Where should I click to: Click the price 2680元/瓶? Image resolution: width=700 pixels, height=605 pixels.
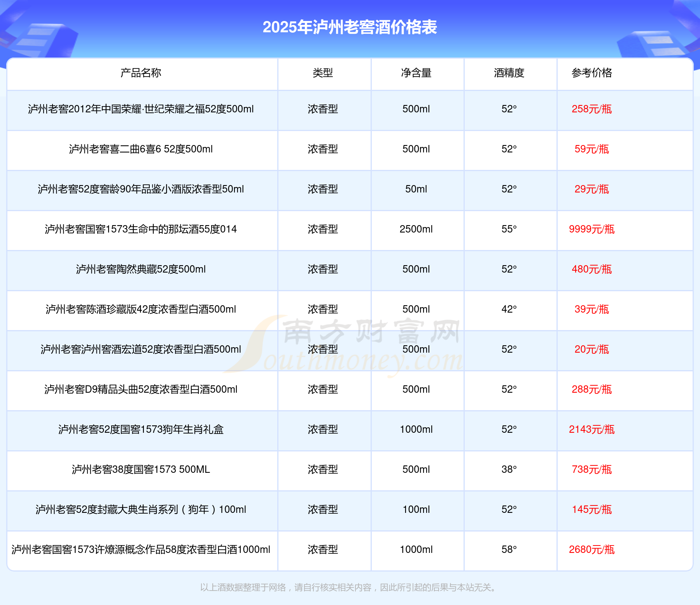coord(592,549)
